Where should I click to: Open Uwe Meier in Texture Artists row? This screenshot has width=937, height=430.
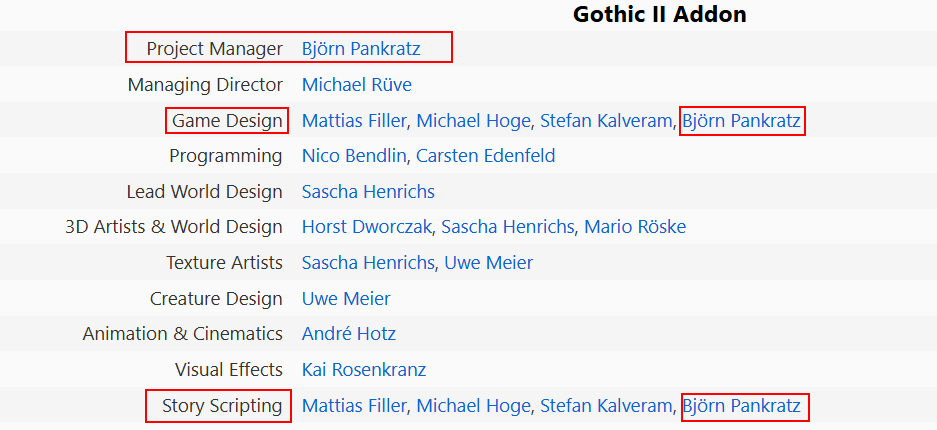point(489,263)
